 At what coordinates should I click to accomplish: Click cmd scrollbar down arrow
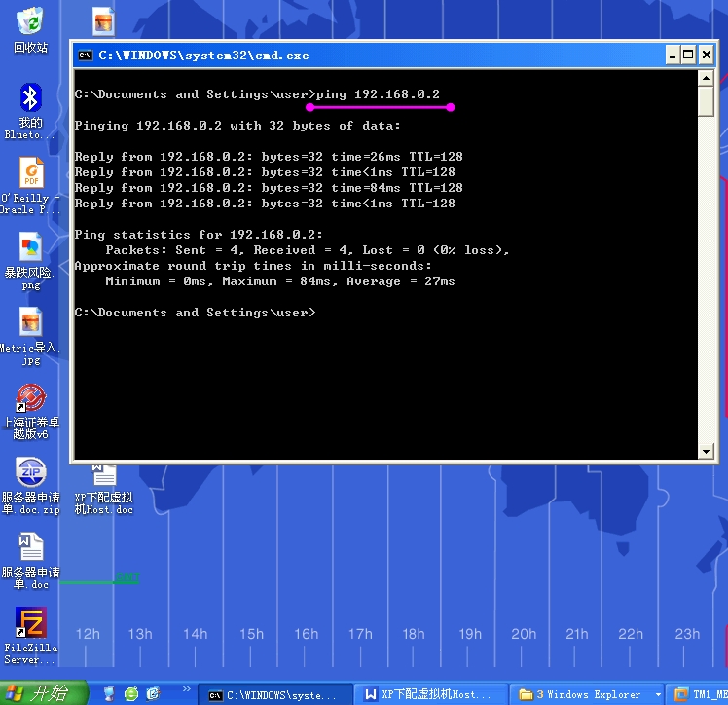tap(706, 451)
